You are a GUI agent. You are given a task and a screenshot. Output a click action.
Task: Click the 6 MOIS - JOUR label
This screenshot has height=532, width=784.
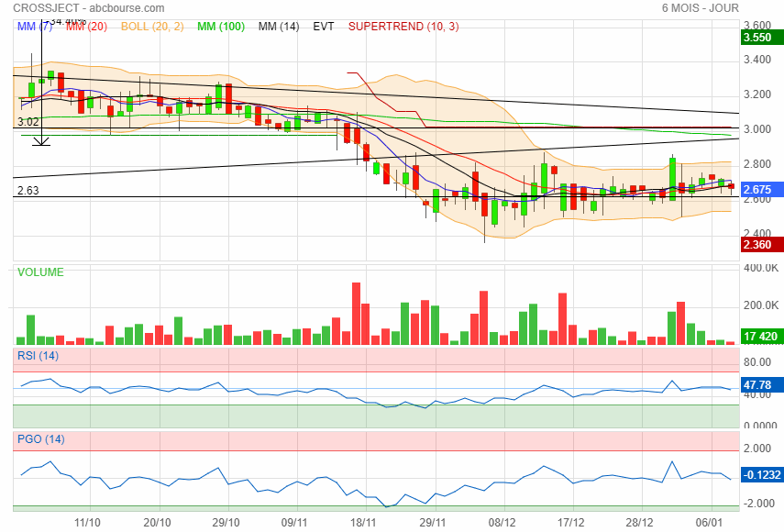tap(700, 8)
